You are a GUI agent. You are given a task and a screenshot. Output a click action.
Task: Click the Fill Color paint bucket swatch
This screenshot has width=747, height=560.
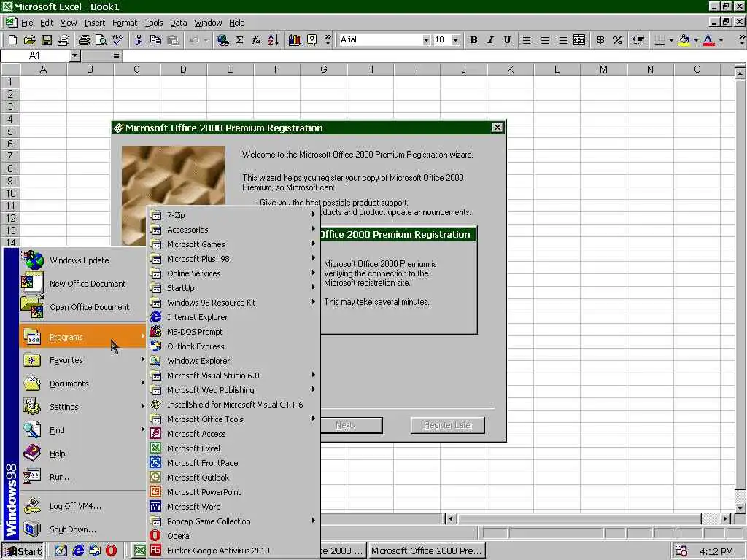(684, 40)
